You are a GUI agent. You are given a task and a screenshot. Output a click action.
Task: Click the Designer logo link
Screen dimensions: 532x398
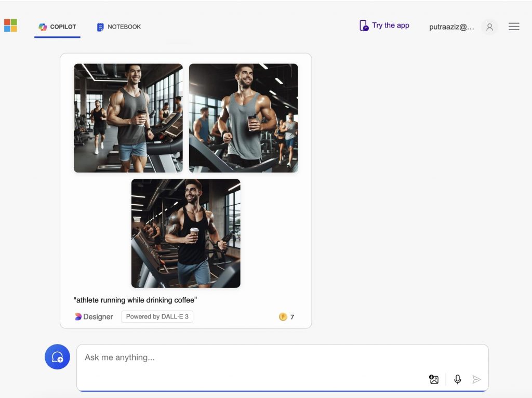94,316
